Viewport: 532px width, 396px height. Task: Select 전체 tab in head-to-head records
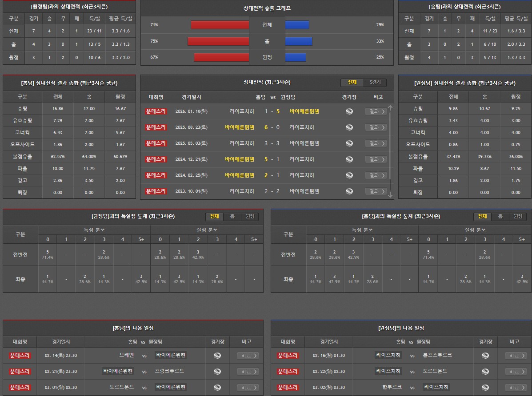coord(352,83)
